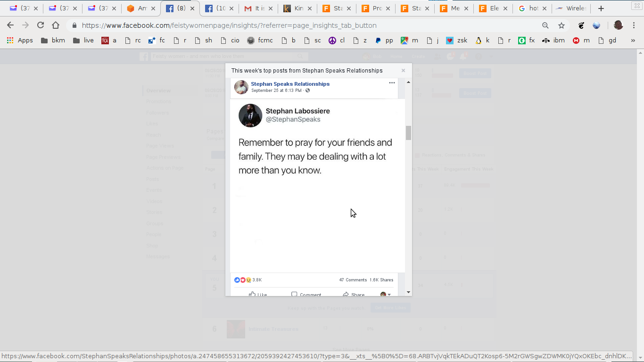Click popup scrollbar down arrow
The image size is (644, 362).
tap(408, 292)
